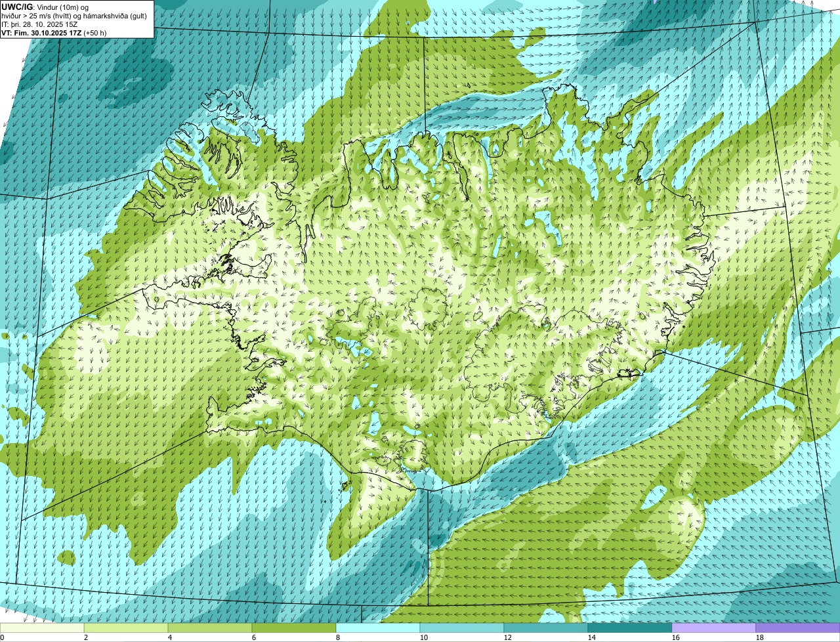Click the legend scale label "0"
The width and height of the screenshot is (840, 642).
(x=2, y=637)
